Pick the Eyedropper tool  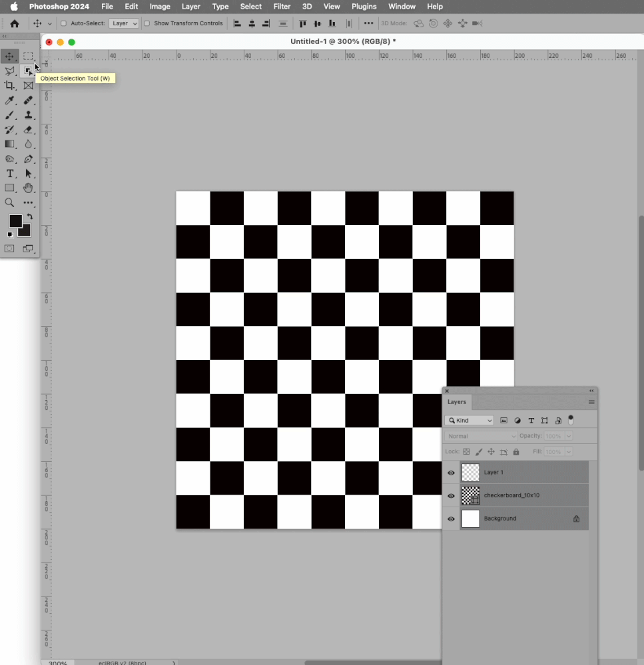click(x=9, y=101)
